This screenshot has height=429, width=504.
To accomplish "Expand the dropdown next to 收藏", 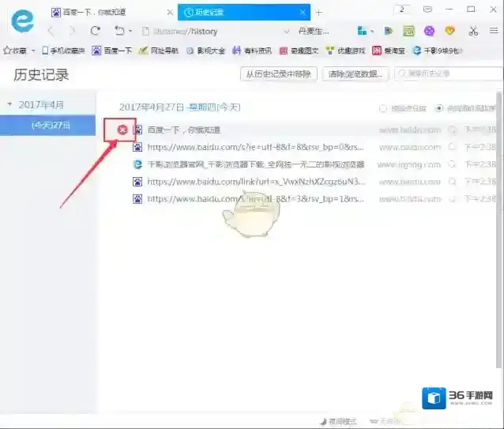I will (x=33, y=51).
